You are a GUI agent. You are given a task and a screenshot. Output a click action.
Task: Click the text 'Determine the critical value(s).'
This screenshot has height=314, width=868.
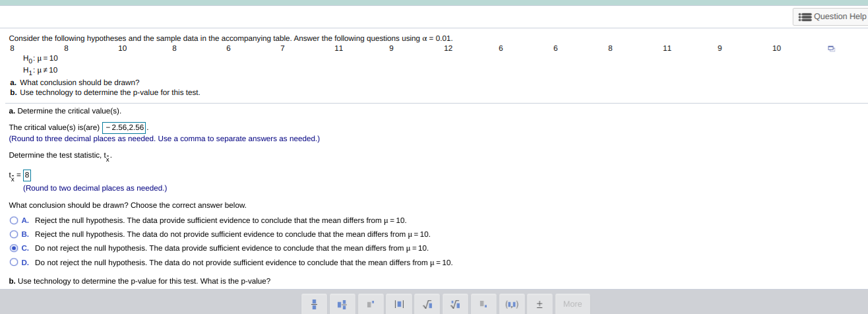click(69, 111)
